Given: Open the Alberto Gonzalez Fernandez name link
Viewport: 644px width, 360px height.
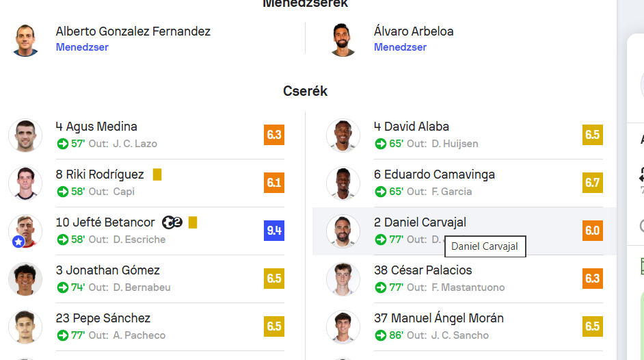Looking at the screenshot, I should pyautogui.click(x=133, y=31).
